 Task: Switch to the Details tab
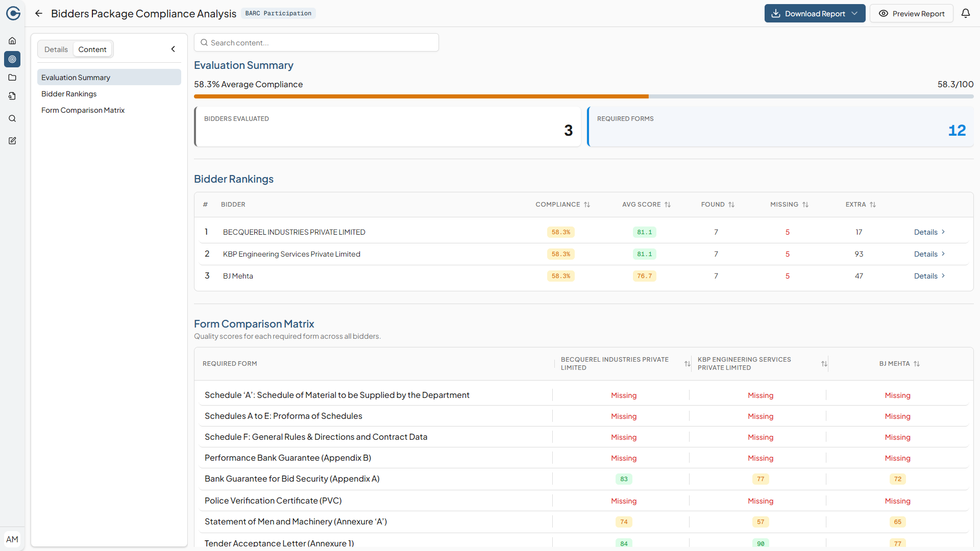point(56,49)
